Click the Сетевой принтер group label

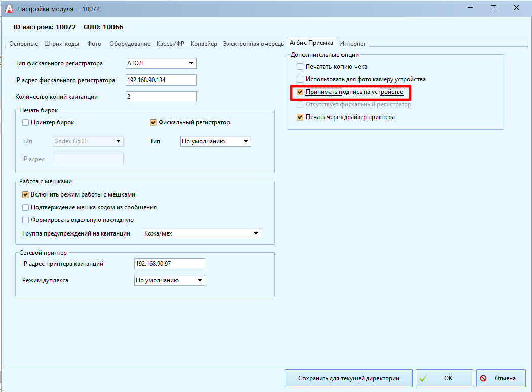tap(43, 253)
